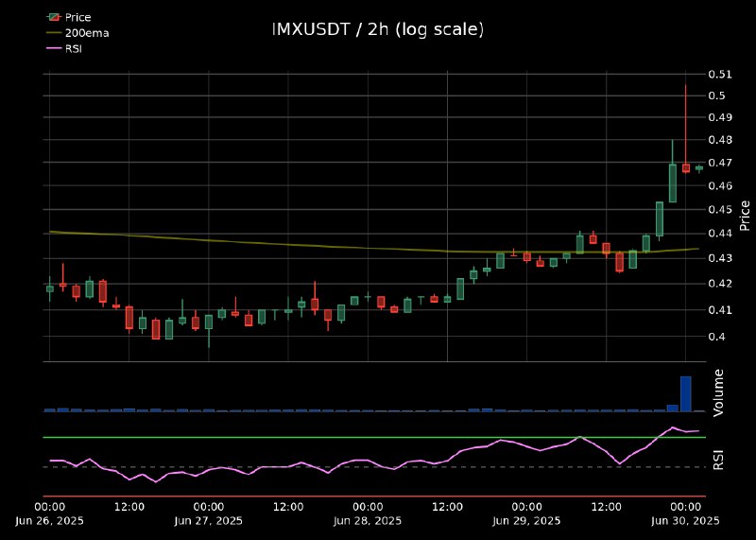
Task: Click the vertical Volume axis title
Action: tap(718, 392)
